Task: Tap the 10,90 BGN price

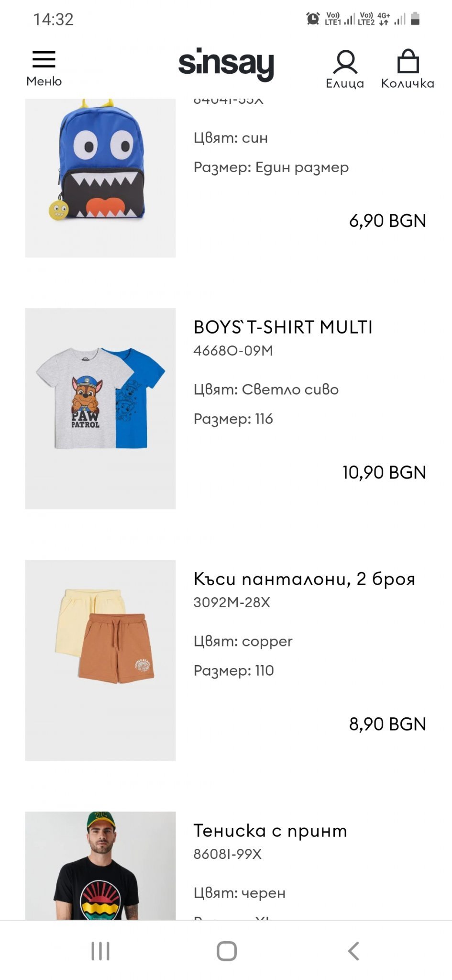Action: [x=384, y=472]
